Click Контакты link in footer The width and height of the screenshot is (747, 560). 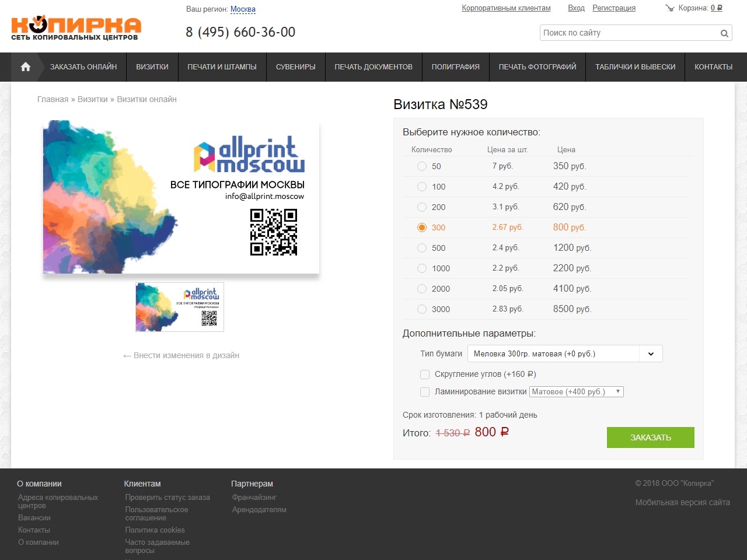[x=34, y=530]
